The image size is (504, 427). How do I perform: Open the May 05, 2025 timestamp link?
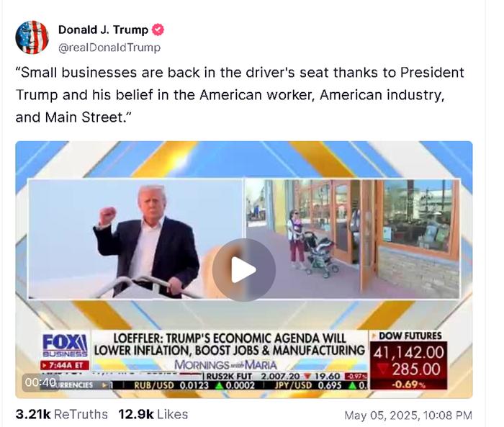click(408, 415)
